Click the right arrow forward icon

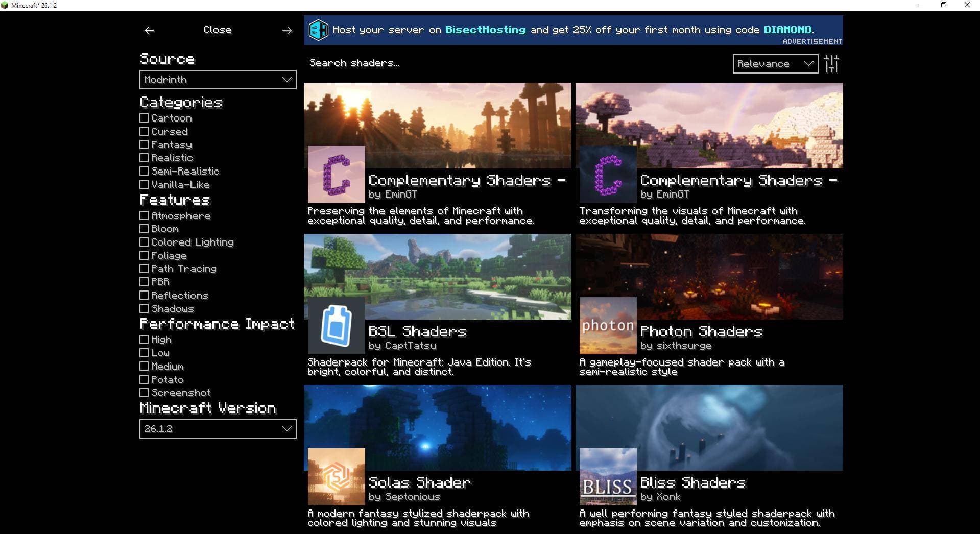pos(287,30)
